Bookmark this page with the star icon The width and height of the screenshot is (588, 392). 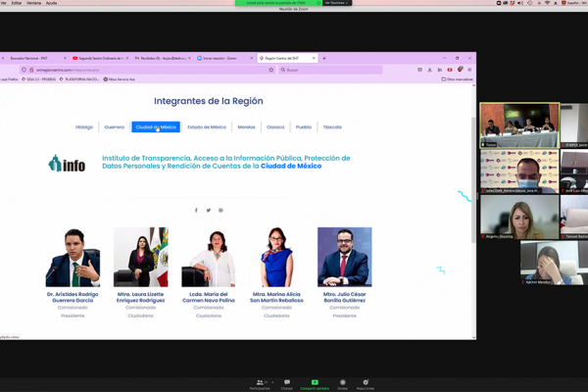(271, 70)
